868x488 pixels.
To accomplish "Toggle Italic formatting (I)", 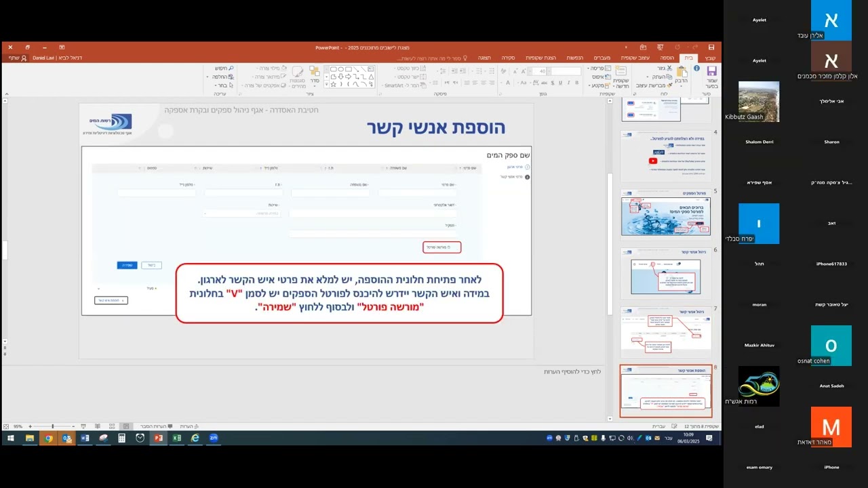I will 568,83.
